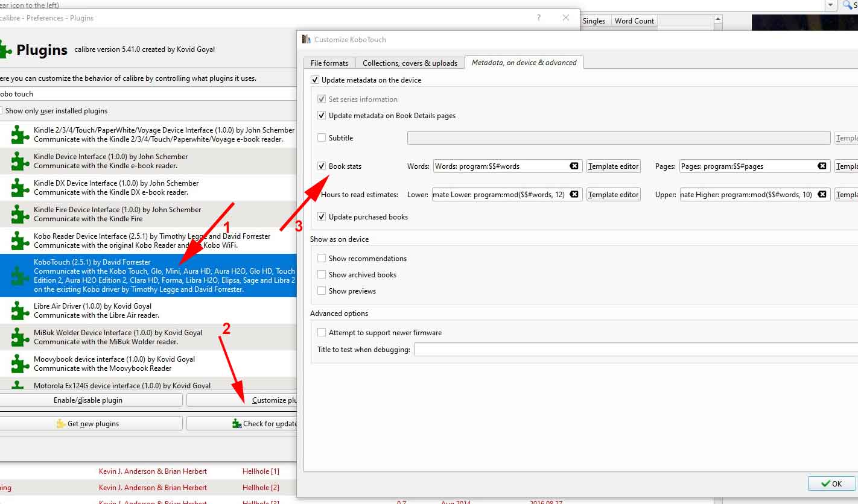Select the Moovybook device interface icon
858x504 pixels.
(21, 364)
